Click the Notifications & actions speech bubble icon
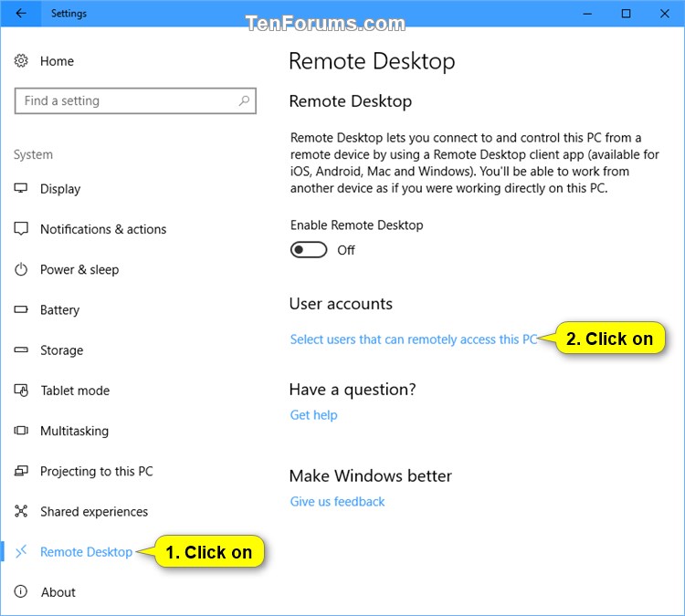The width and height of the screenshot is (685, 616). click(21, 229)
